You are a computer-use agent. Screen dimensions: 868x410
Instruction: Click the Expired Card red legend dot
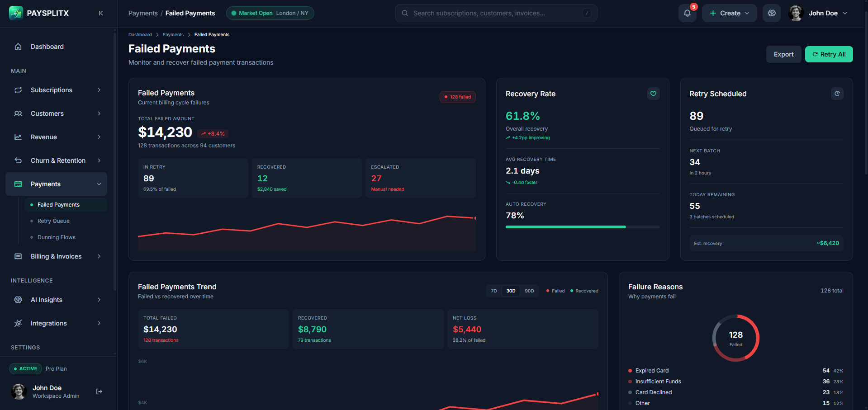[x=630, y=371]
